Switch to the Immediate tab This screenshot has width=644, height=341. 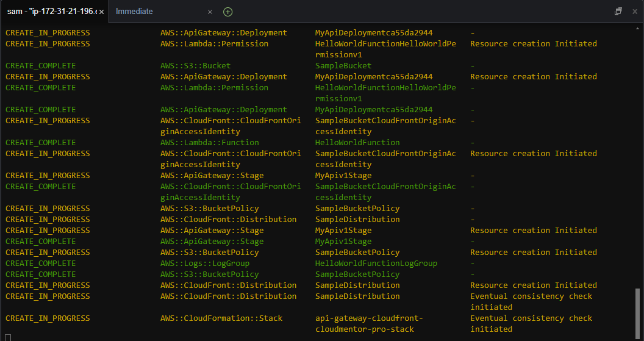(134, 12)
